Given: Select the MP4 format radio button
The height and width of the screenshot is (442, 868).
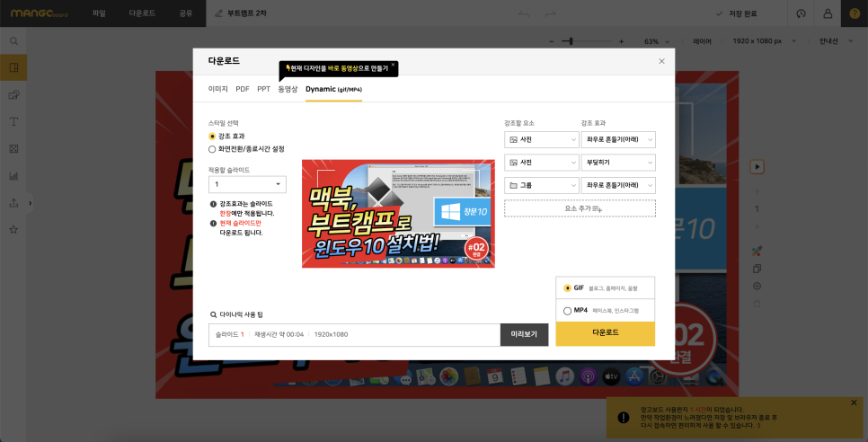Looking at the screenshot, I should pos(567,311).
